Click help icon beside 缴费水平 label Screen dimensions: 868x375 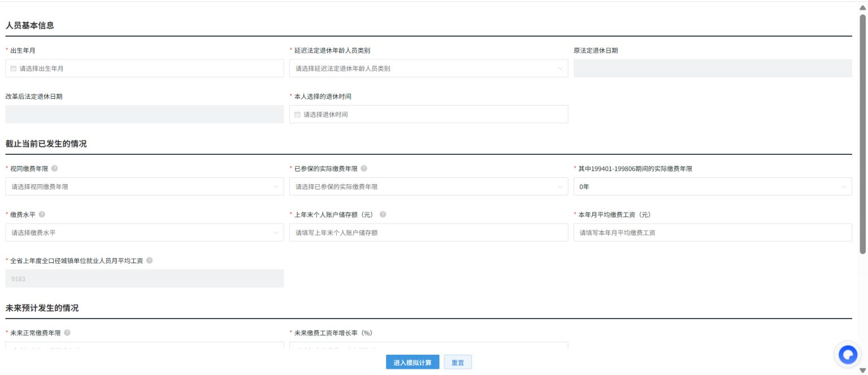click(x=42, y=215)
